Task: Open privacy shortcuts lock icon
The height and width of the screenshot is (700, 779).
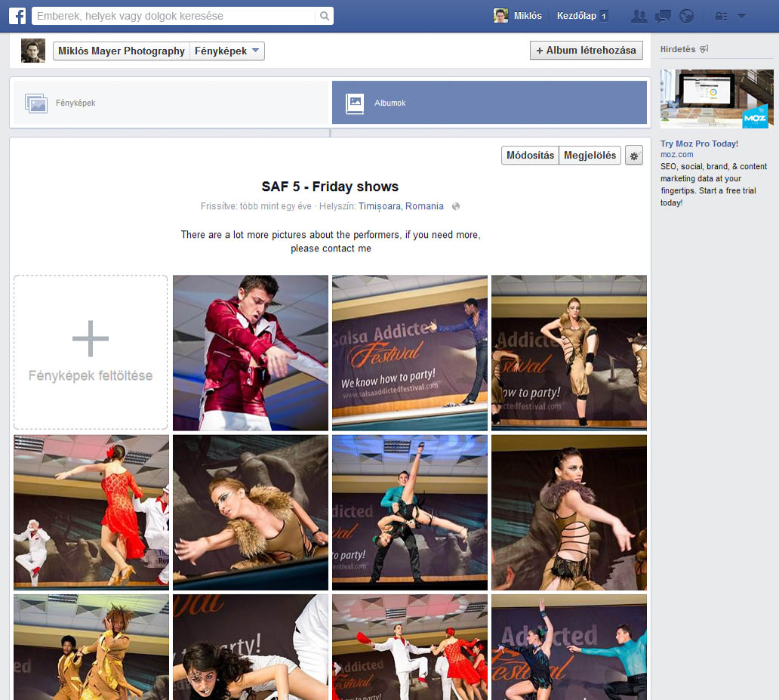Action: point(721,17)
